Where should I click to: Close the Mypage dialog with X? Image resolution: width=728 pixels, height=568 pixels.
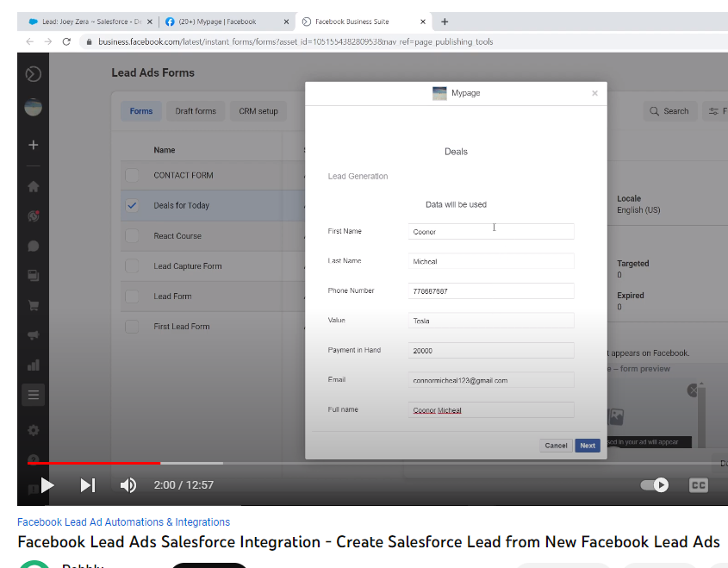(594, 93)
